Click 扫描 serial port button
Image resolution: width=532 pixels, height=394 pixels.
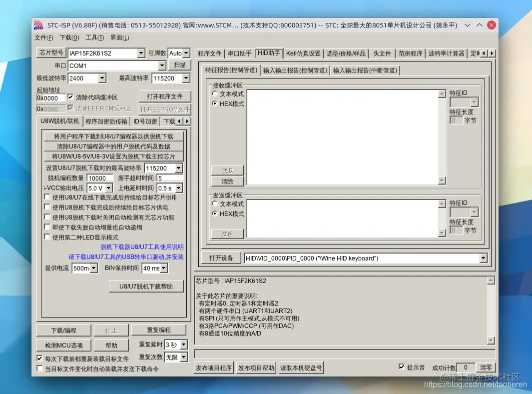point(179,65)
